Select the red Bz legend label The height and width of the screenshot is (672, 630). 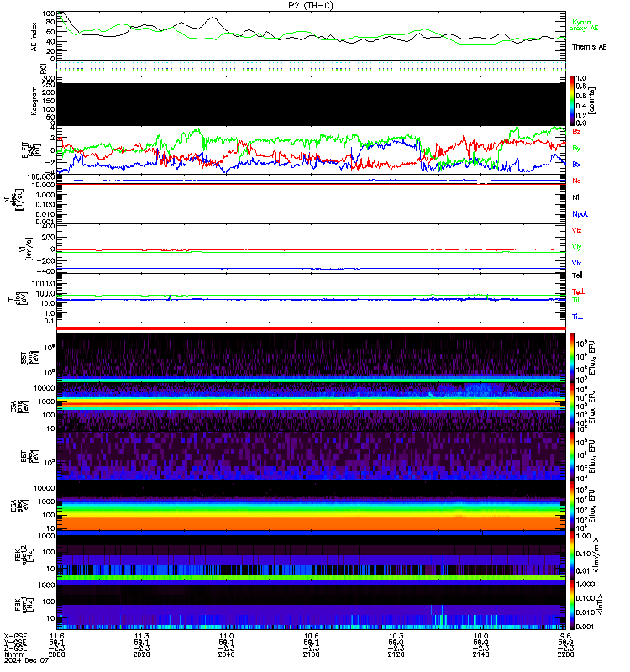point(576,131)
